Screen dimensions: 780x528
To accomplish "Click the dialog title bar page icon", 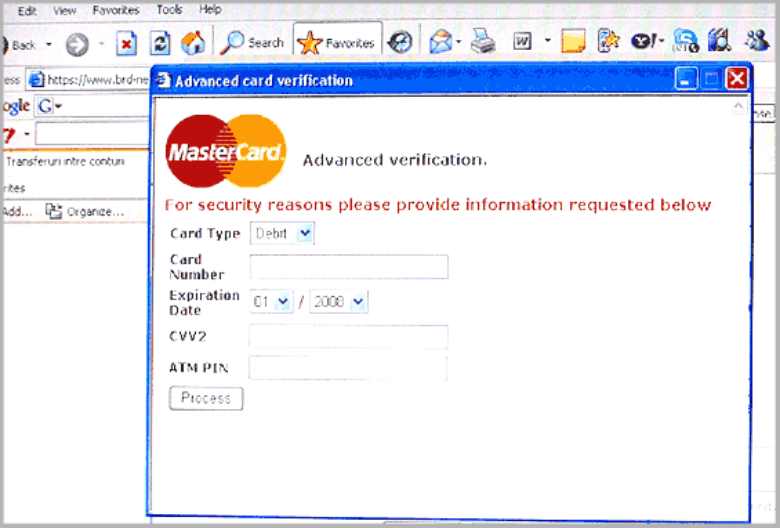I will 163,80.
